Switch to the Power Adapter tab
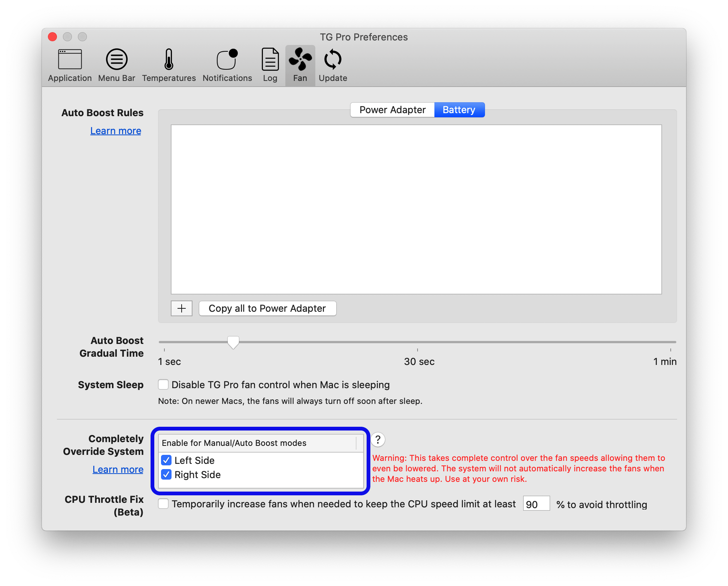 coord(392,109)
